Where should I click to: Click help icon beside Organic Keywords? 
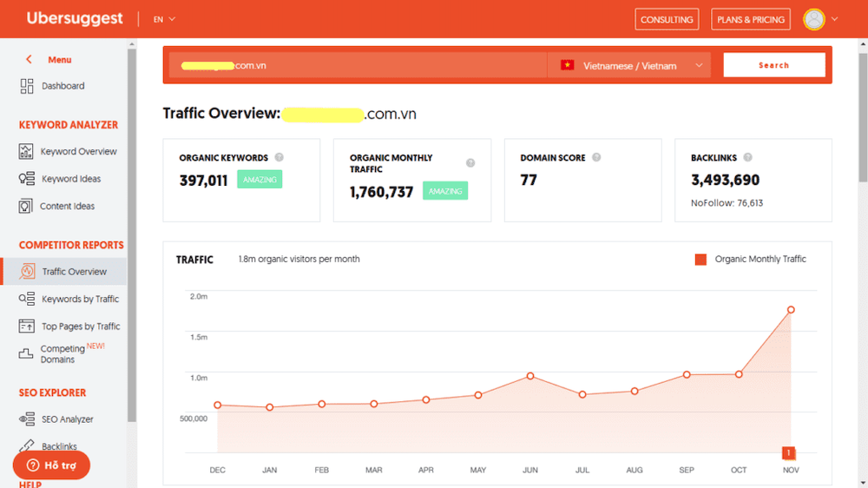point(279,157)
